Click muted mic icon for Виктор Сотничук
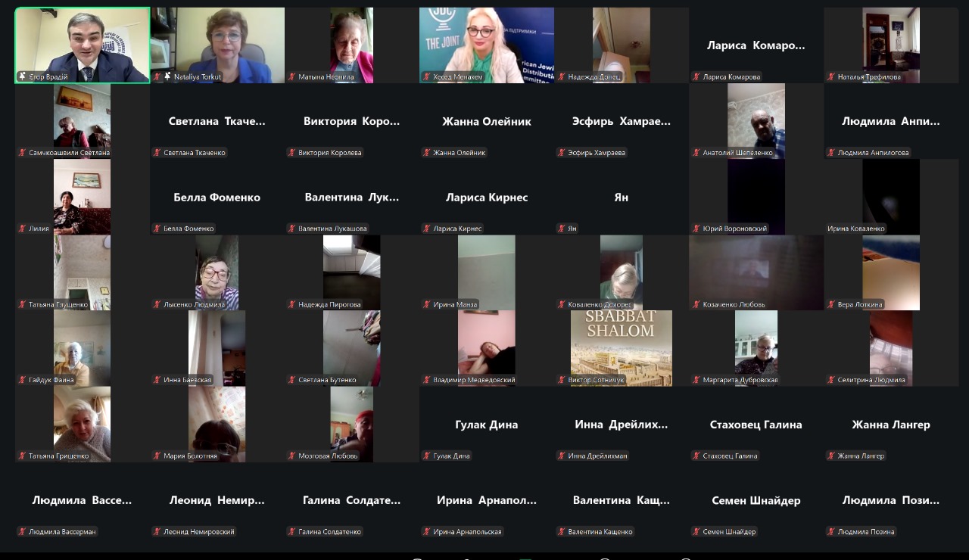This screenshot has width=969, height=560. pos(562,380)
